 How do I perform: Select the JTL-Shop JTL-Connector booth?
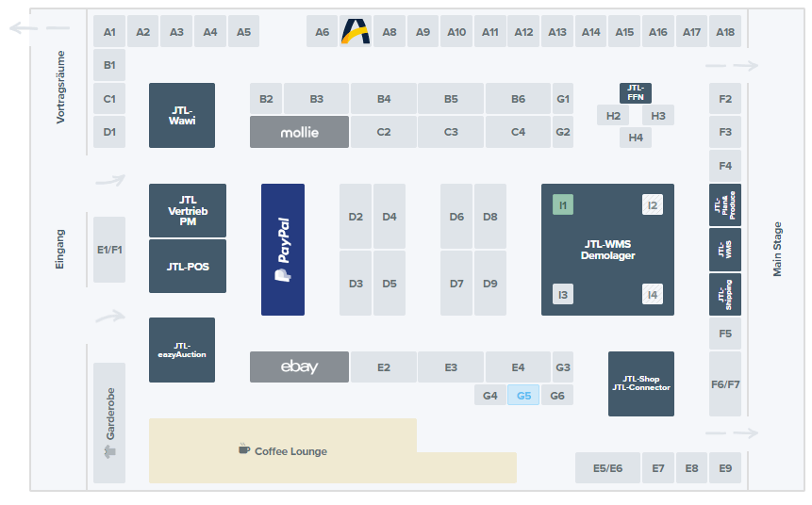pyautogui.click(x=641, y=383)
